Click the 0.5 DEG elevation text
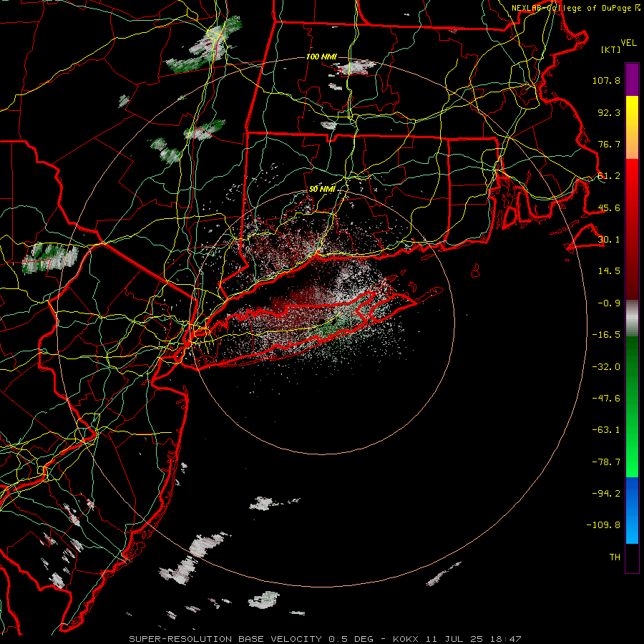Viewport: 644px width, 644px height. (351, 639)
